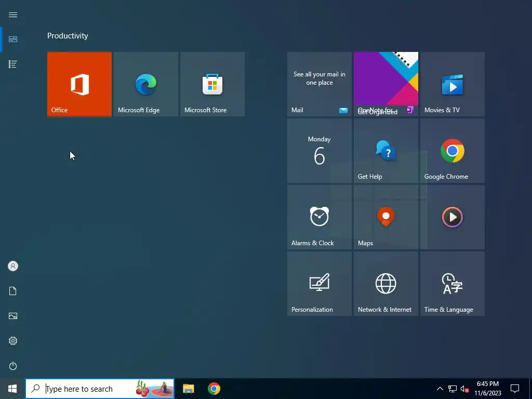
Task: Open the Documents shortcut icon
Action: tap(13, 291)
